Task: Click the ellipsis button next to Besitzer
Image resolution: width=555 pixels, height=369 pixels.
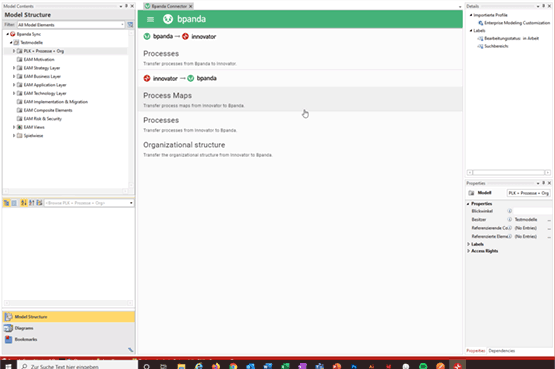Action: (x=549, y=220)
